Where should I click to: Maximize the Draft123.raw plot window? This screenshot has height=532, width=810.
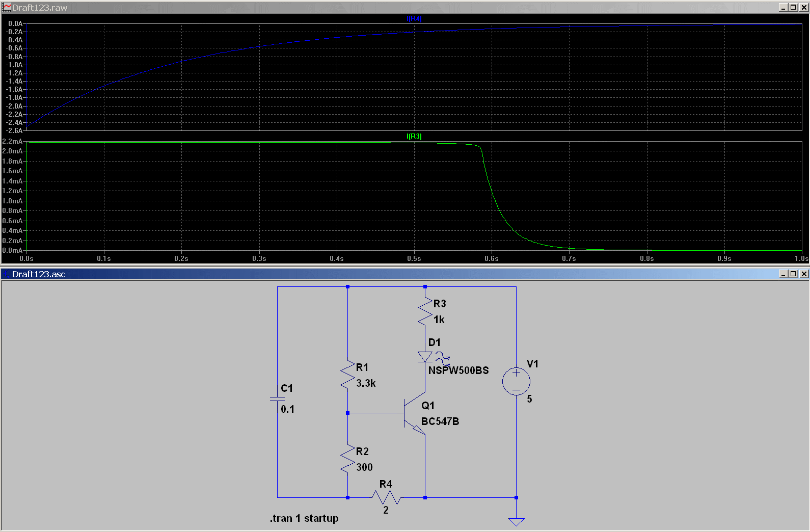[x=794, y=7]
